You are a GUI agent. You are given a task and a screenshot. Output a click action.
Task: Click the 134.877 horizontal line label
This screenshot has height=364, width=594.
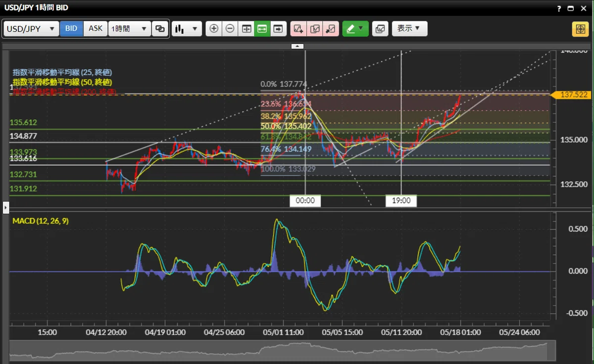(23, 136)
